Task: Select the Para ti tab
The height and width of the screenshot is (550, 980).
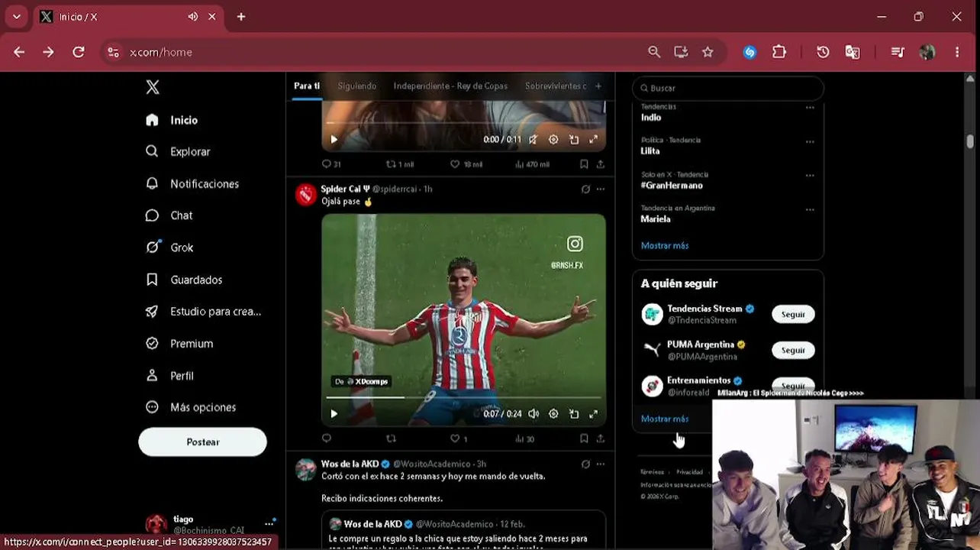Action: 307,86
